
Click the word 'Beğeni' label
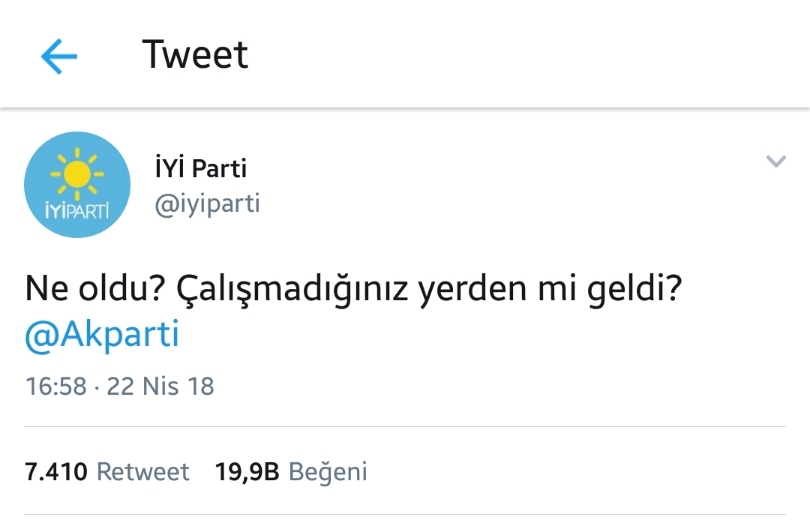click(328, 472)
